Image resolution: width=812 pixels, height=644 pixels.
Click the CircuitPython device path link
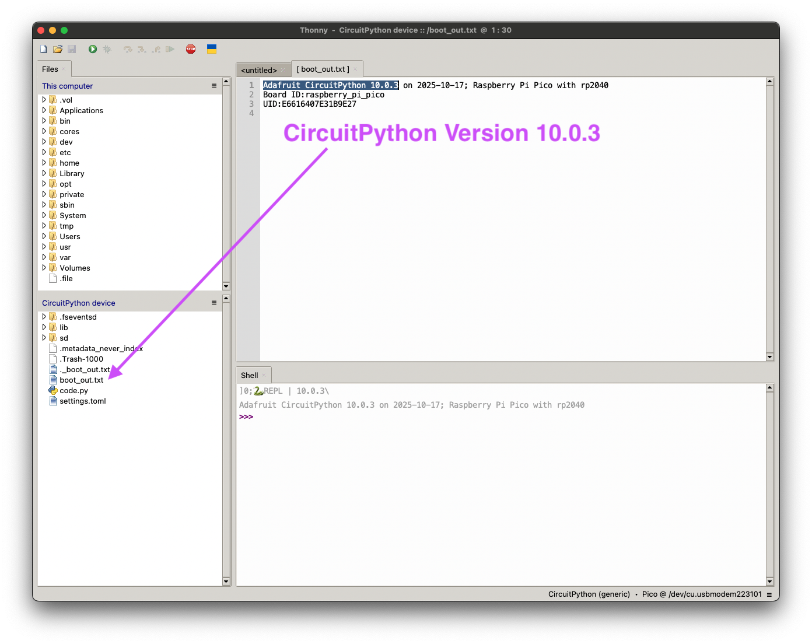click(79, 303)
